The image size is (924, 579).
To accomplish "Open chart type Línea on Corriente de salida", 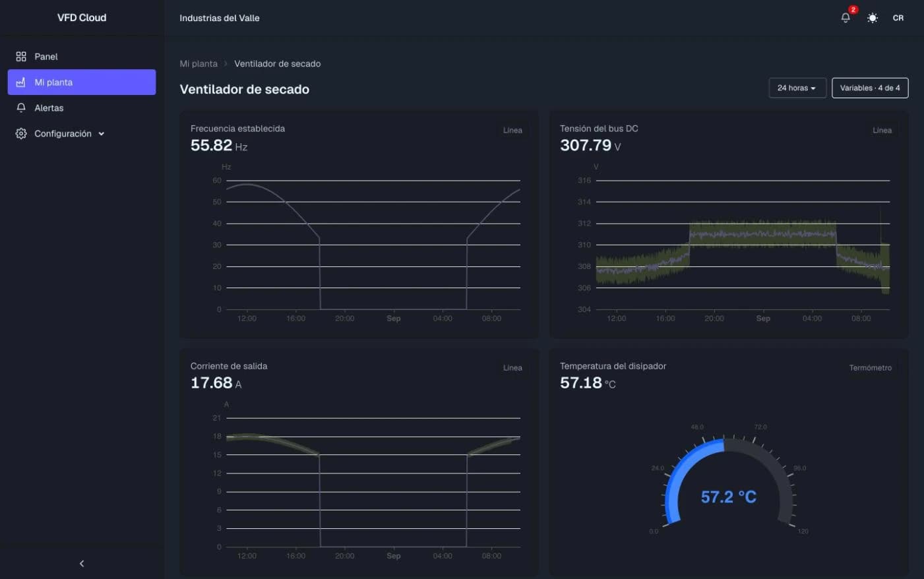I will pos(512,368).
